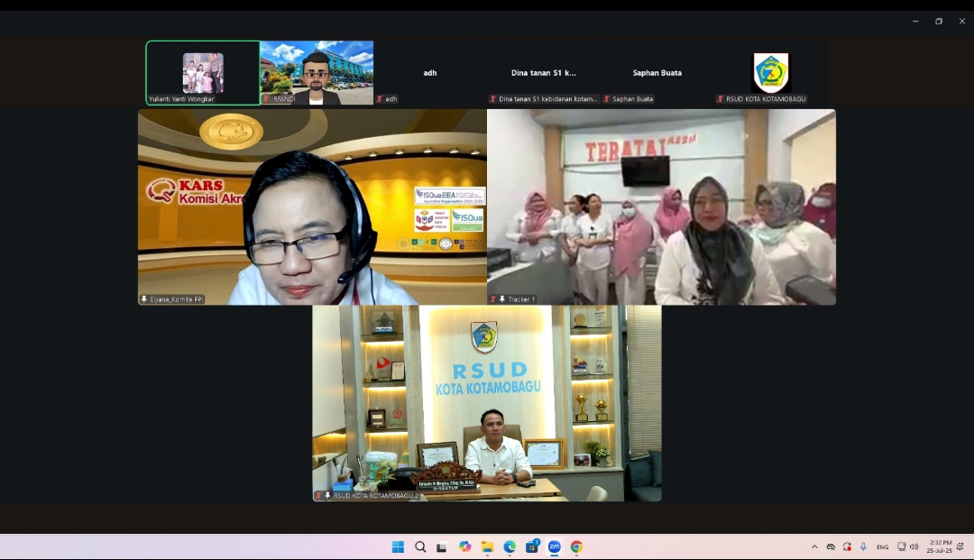Open the Windows Start menu
The width and height of the screenshot is (974, 560).
point(399,547)
